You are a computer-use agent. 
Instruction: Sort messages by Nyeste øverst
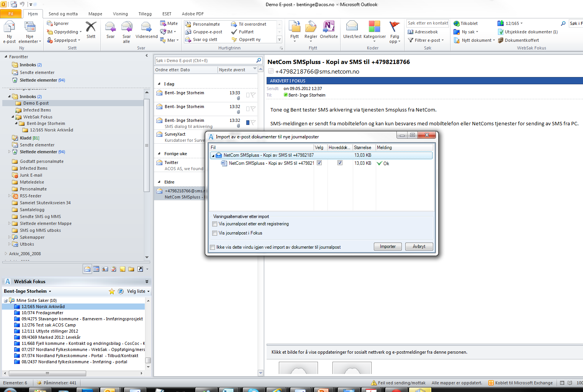coord(237,70)
